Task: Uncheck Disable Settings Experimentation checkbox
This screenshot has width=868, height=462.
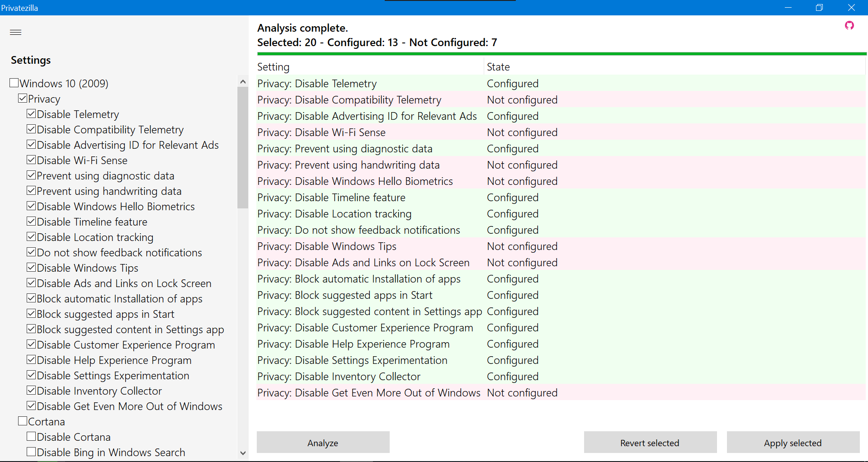Action: (31, 375)
